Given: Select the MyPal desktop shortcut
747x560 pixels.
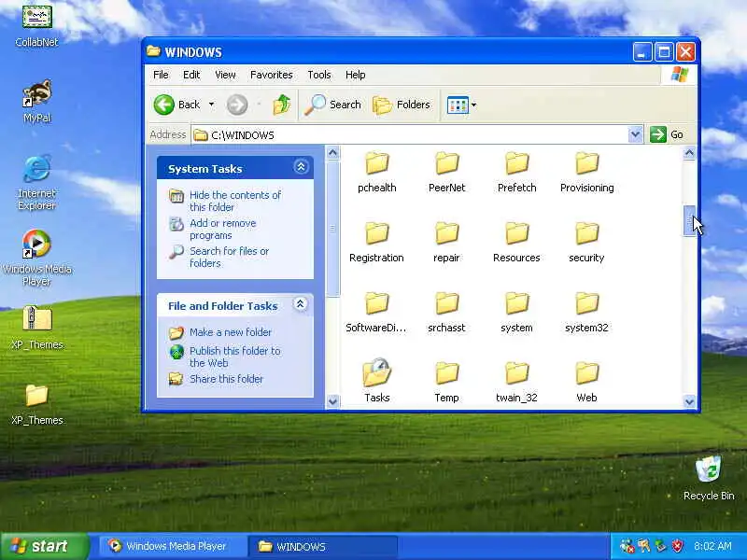Looking at the screenshot, I should [x=36, y=102].
